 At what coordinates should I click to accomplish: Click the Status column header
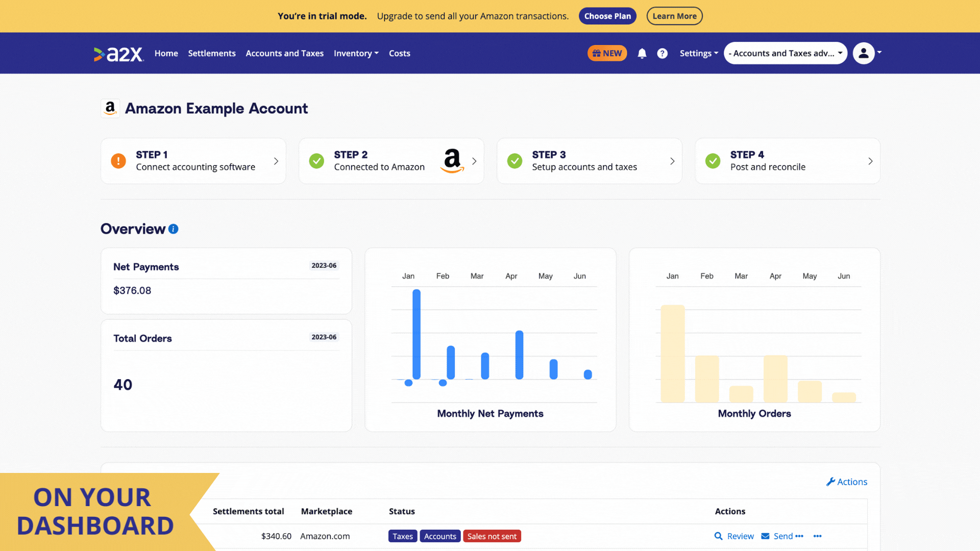click(402, 511)
